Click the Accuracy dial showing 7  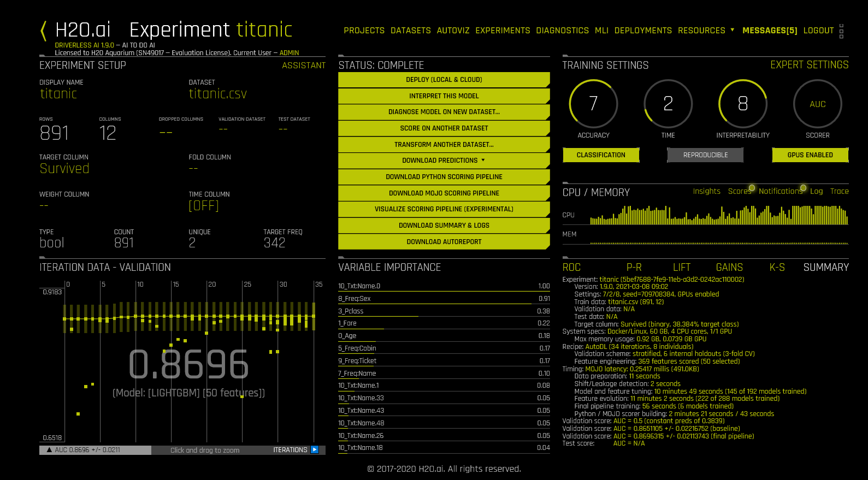pyautogui.click(x=593, y=104)
